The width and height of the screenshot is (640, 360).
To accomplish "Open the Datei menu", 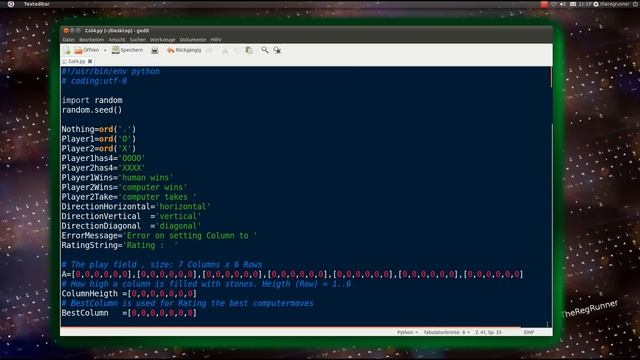I will point(69,40).
